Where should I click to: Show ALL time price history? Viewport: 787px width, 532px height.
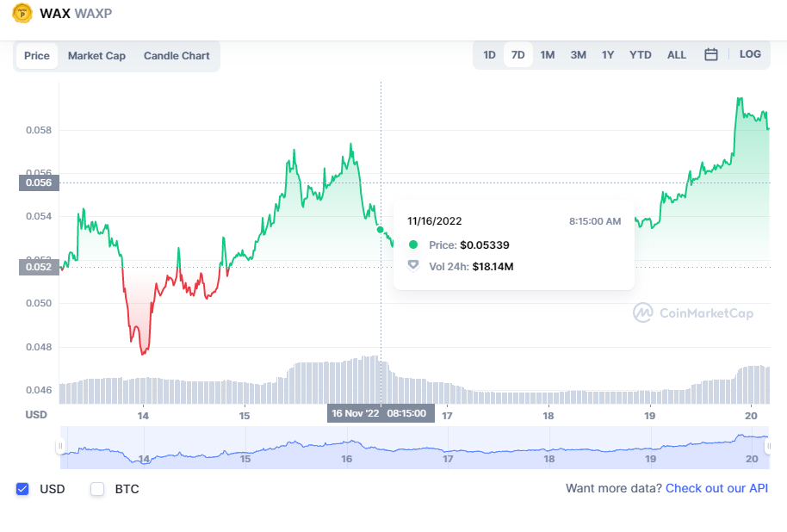677,55
